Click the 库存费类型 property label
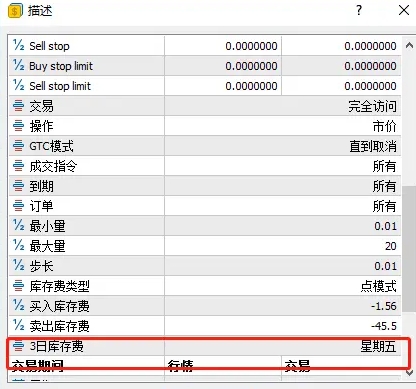 click(59, 286)
